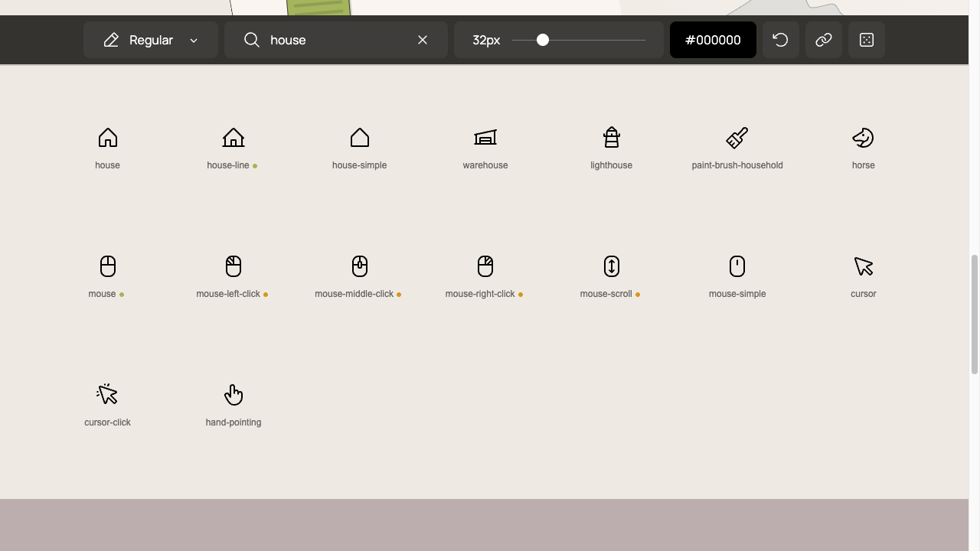Click the 'warehouse' label text
The width and height of the screenshot is (980, 551).
[x=485, y=165]
